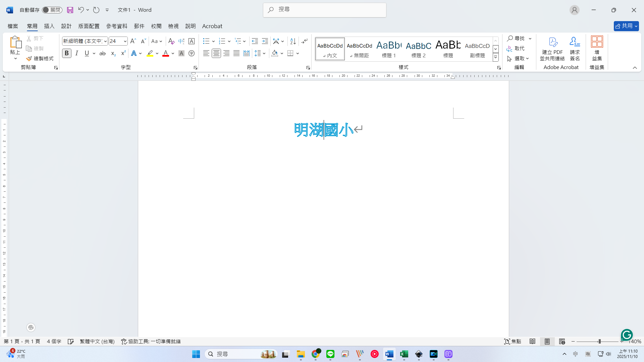Screen dimensions: 644x362
Task: Open the font size dropdown
Action: click(x=125, y=41)
